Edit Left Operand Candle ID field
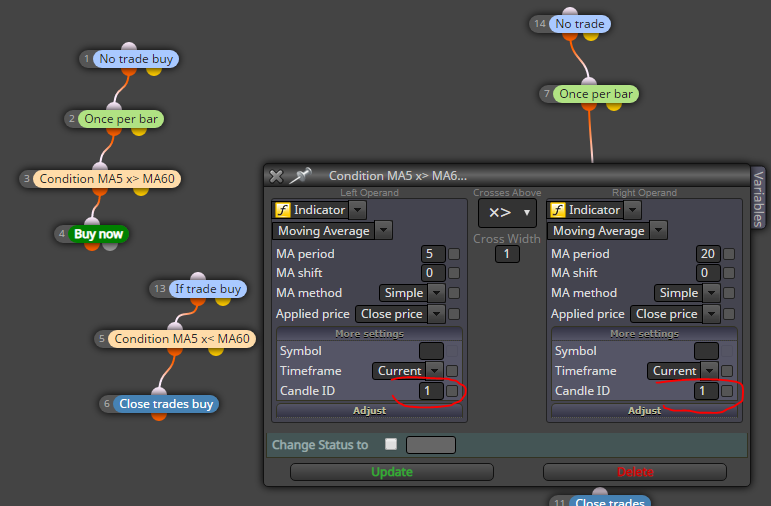771x506 pixels. pyautogui.click(x=431, y=391)
